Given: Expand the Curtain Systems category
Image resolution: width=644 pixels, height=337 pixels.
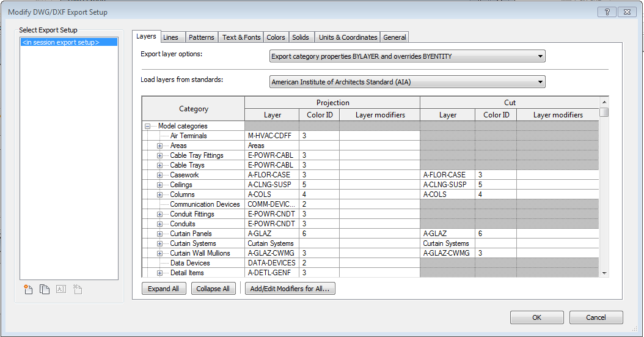Looking at the screenshot, I should pos(159,243).
